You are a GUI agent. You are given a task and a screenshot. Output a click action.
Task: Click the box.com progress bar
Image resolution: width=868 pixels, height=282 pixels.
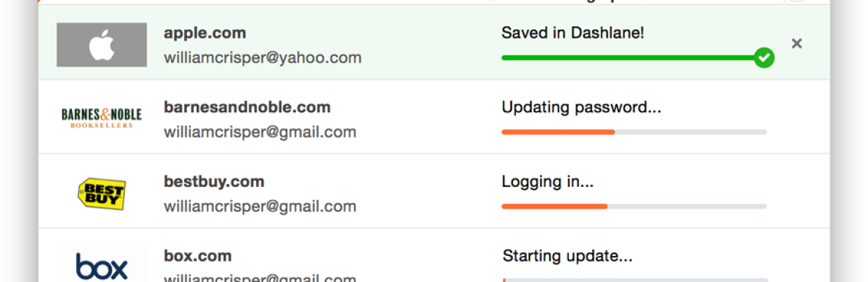(634, 280)
